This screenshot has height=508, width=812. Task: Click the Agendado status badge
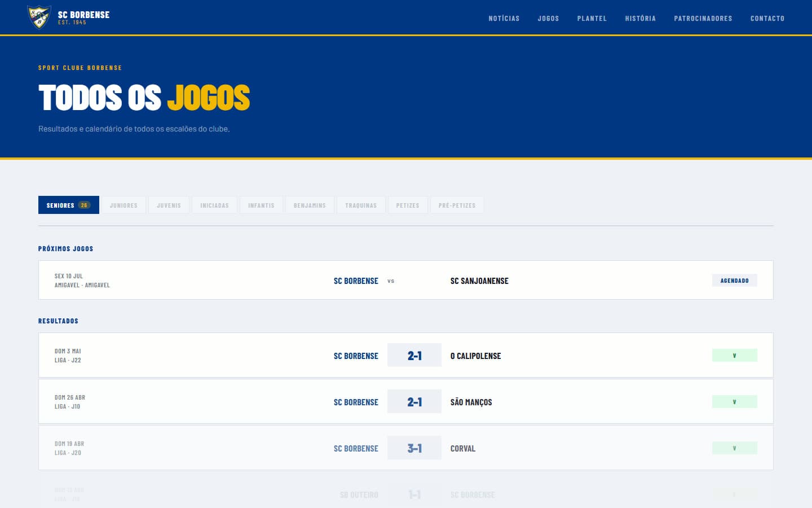point(734,281)
